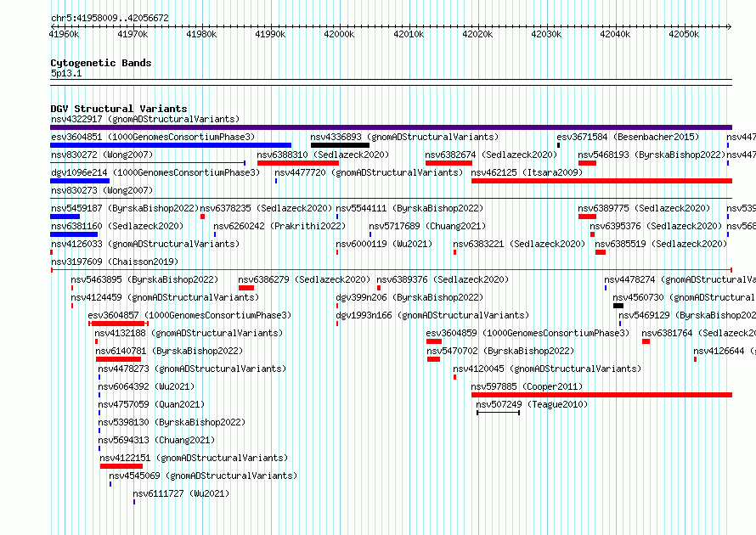Click the nsv4322917 gnomAD variant label
Viewport: 756px width, 535px height.
coord(145,119)
